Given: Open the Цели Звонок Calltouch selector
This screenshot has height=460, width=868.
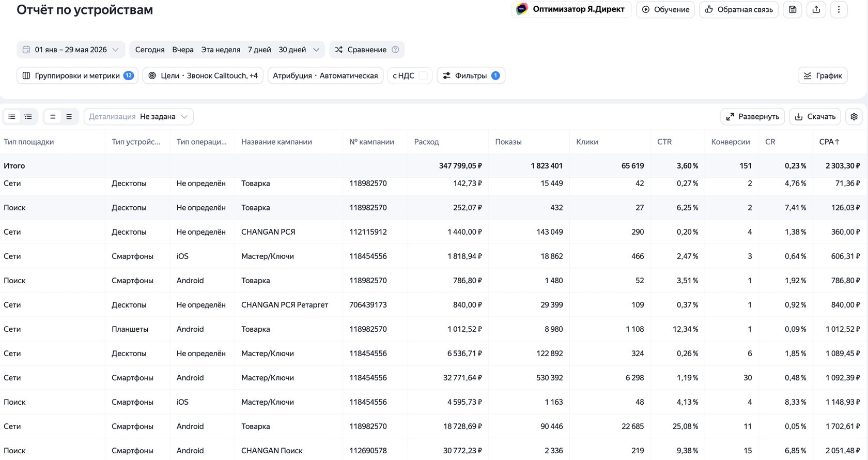Looking at the screenshot, I should [203, 75].
